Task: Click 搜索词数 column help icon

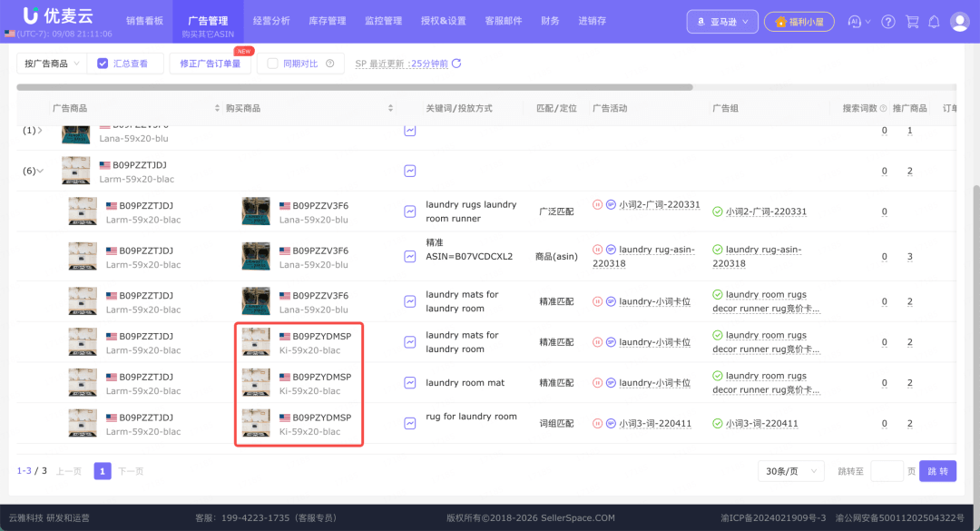Action: point(883,108)
